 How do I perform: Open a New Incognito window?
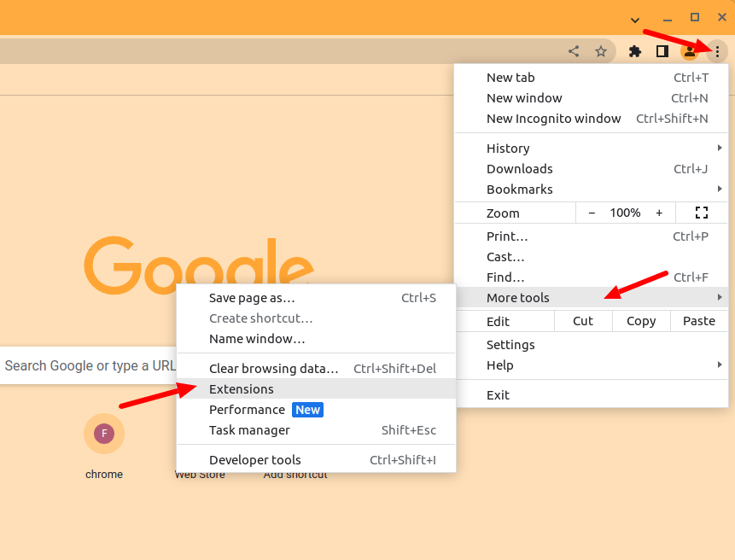(591, 119)
